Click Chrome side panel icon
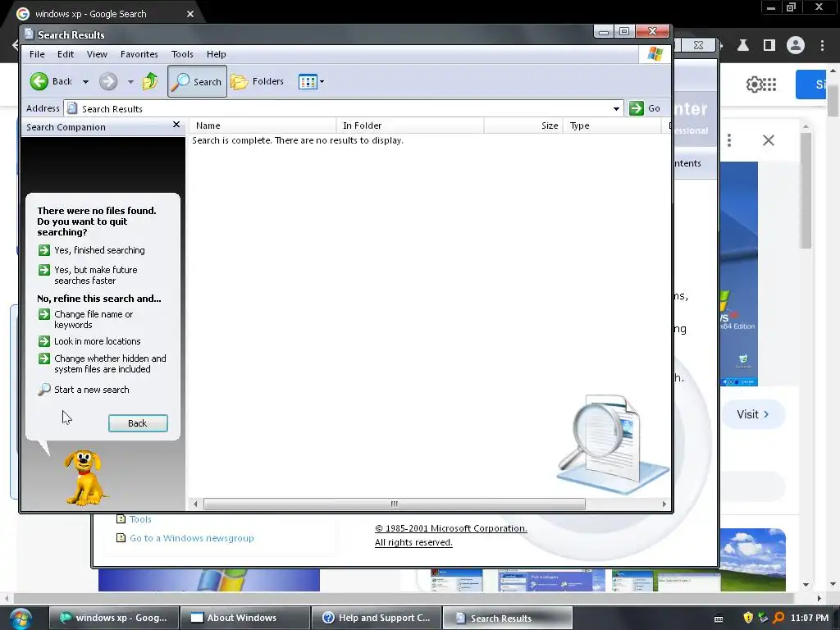 pos(769,46)
